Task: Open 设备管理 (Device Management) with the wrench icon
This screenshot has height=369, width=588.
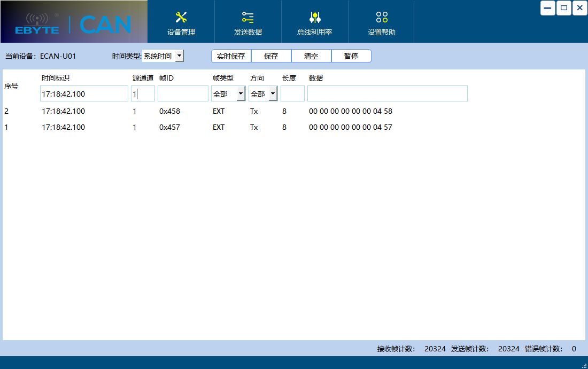Action: (x=181, y=21)
